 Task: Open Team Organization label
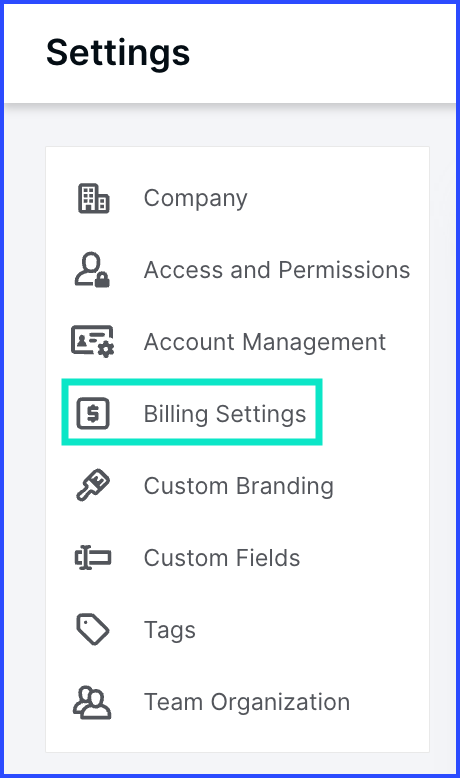pos(247,702)
